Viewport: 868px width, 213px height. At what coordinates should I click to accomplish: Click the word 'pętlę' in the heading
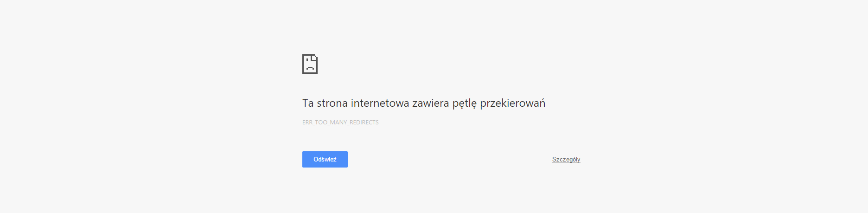[x=465, y=104]
